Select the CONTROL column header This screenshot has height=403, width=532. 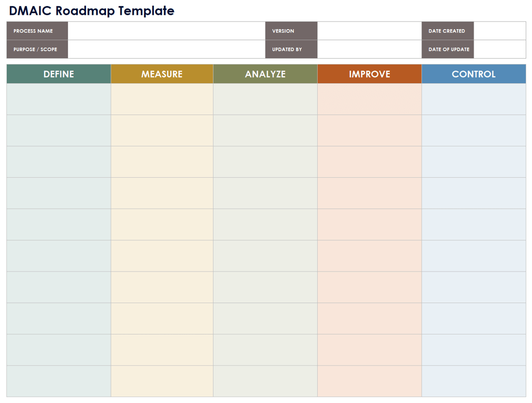click(474, 74)
